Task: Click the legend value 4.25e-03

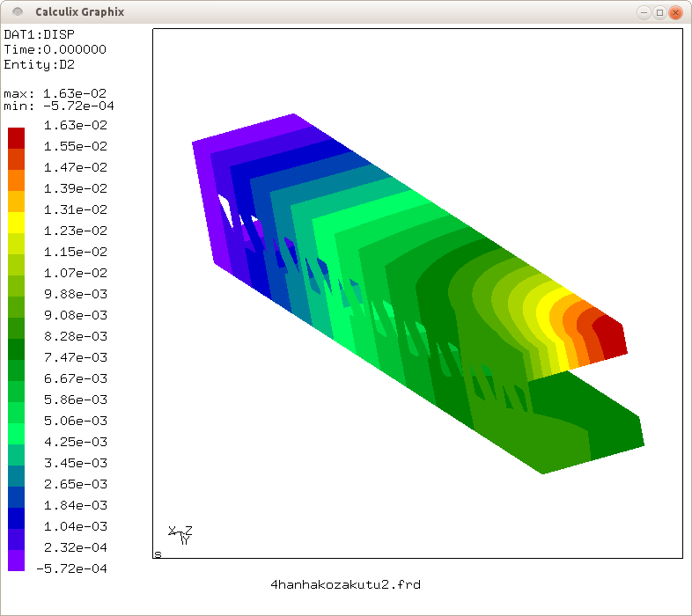Action: 76,442
